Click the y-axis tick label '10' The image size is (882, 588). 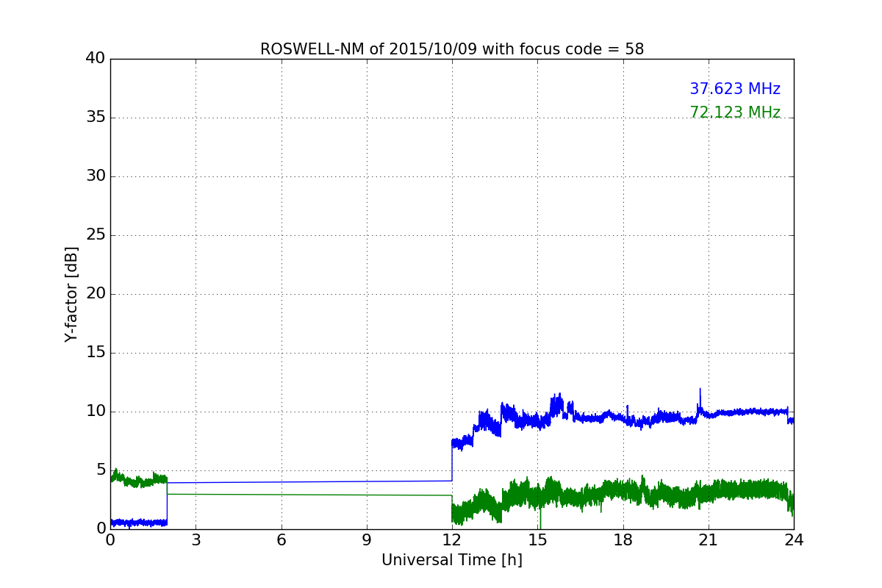tap(96, 412)
